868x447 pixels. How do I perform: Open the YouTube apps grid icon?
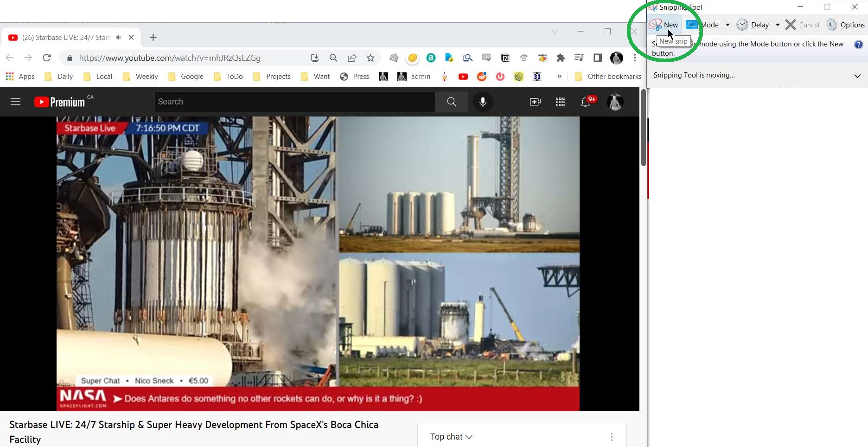pyautogui.click(x=560, y=102)
